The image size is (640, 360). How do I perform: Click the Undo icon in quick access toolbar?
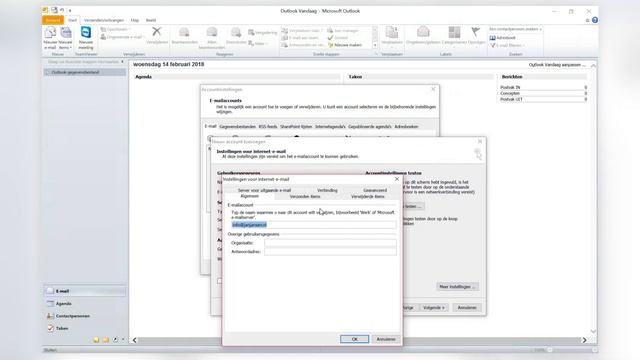(62, 11)
